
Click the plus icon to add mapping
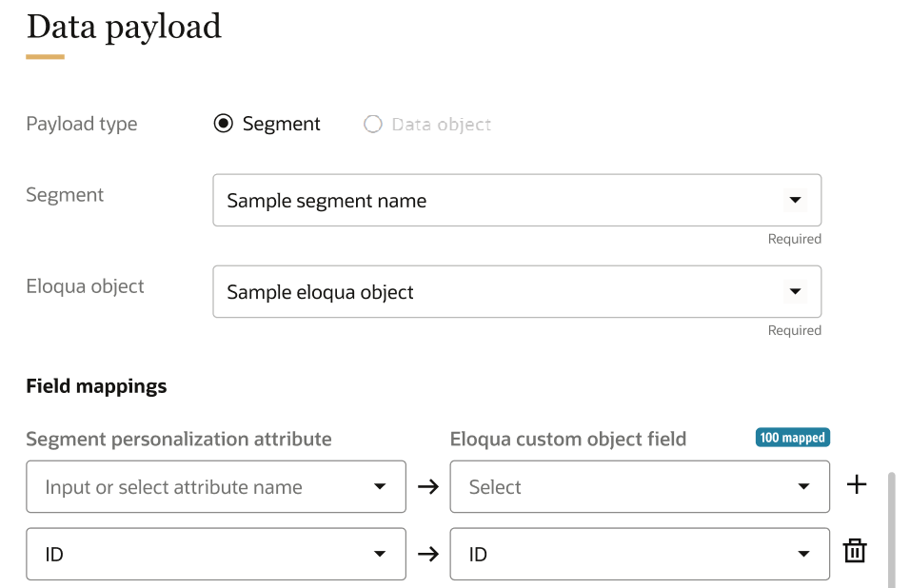(x=857, y=485)
